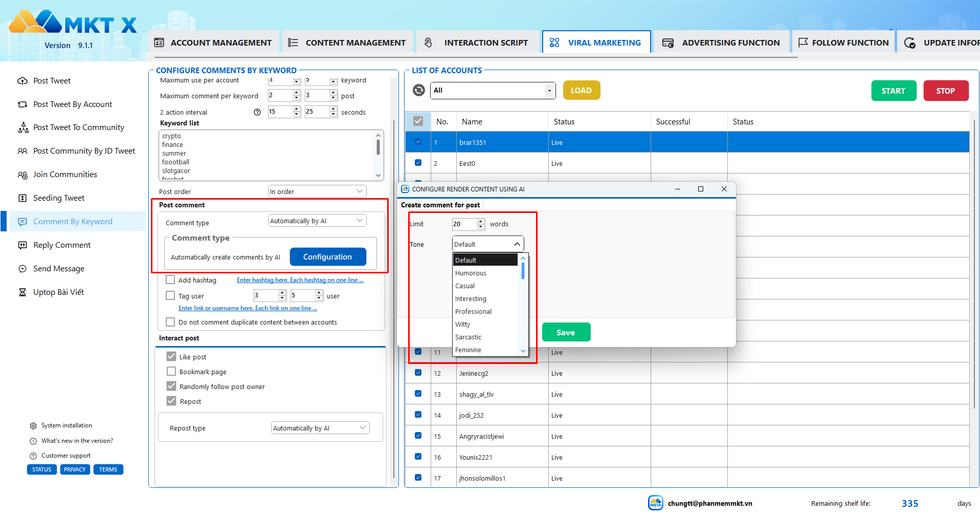The height and width of the screenshot is (516, 980).
Task: Uncheck the Repost checkbox
Action: tap(171, 401)
